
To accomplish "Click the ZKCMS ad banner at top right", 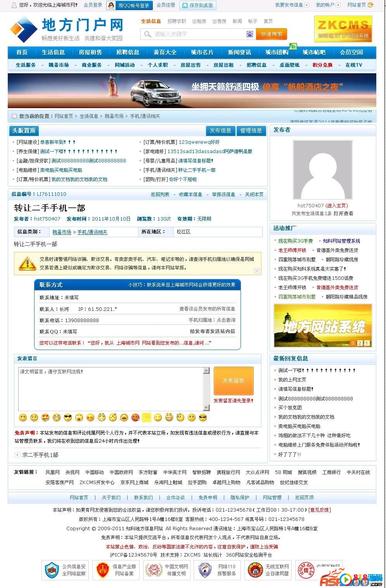I will coord(343,29).
